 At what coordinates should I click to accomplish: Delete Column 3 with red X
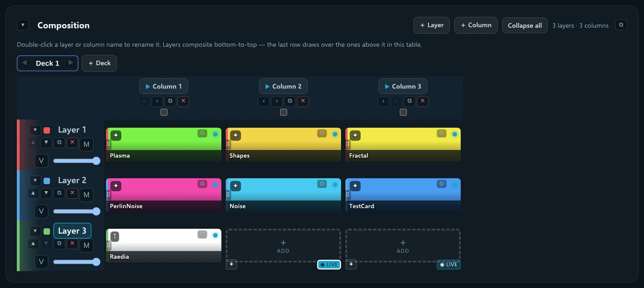[423, 101]
